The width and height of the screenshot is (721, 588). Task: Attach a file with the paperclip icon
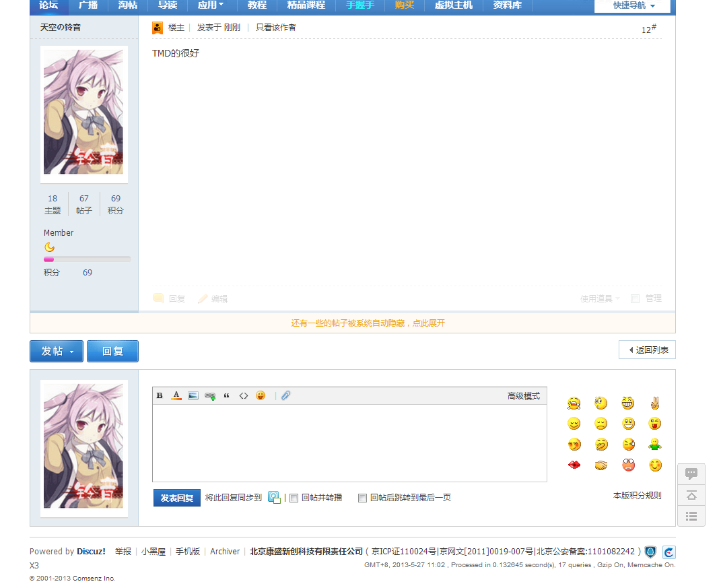click(x=285, y=395)
